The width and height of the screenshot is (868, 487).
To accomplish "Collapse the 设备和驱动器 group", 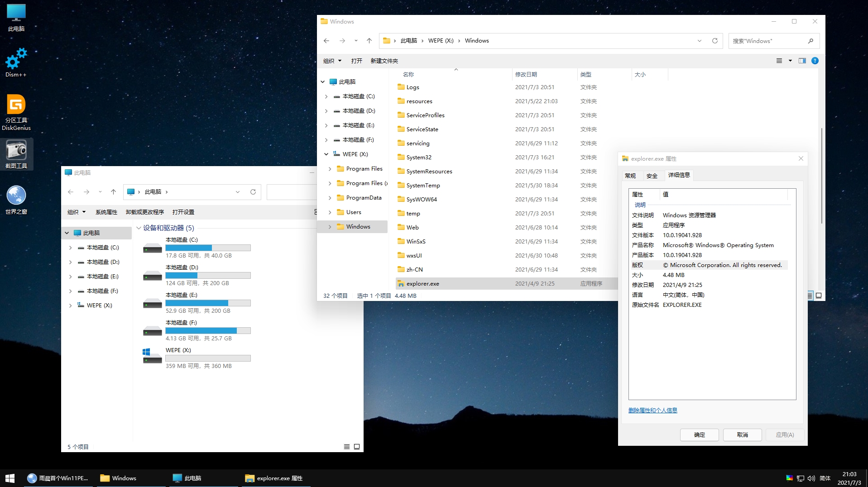I will (139, 228).
